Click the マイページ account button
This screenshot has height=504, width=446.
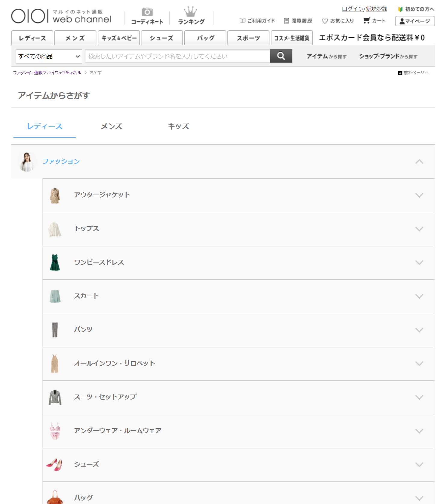pyautogui.click(x=415, y=21)
